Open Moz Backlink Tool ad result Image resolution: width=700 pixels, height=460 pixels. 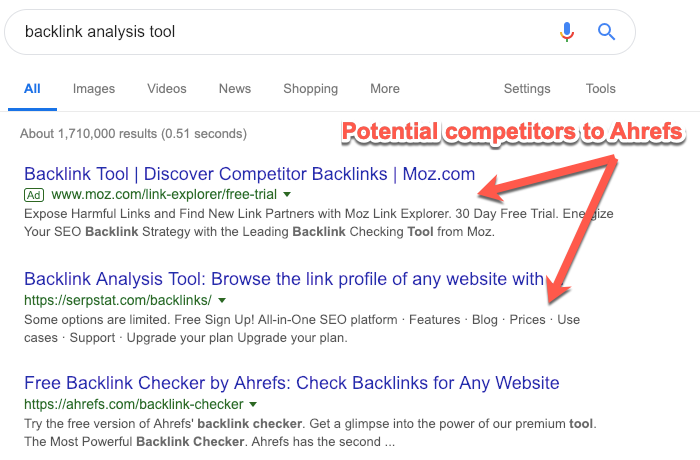click(249, 174)
